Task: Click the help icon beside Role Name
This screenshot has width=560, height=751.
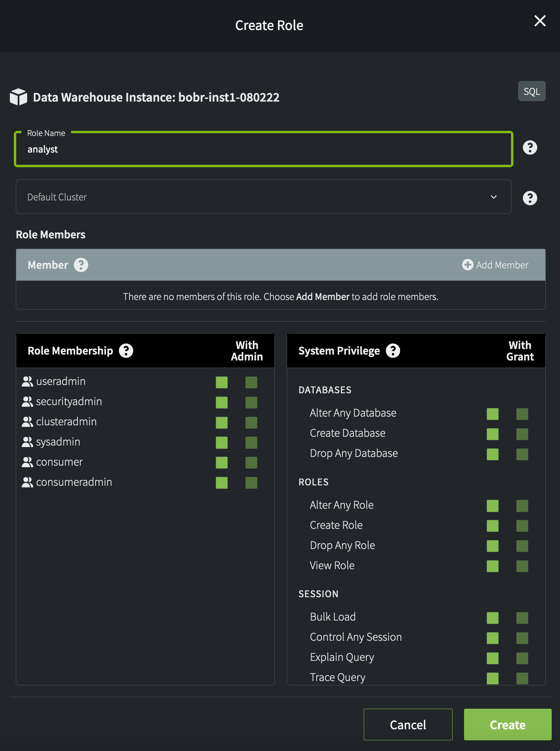Action: (530, 148)
